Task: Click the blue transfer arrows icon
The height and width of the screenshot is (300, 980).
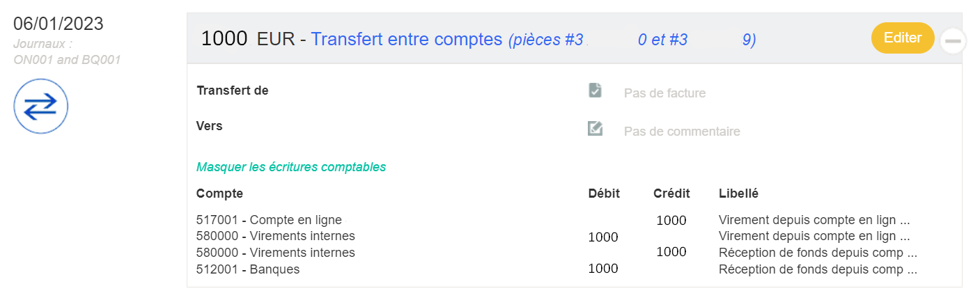Action: click(41, 106)
